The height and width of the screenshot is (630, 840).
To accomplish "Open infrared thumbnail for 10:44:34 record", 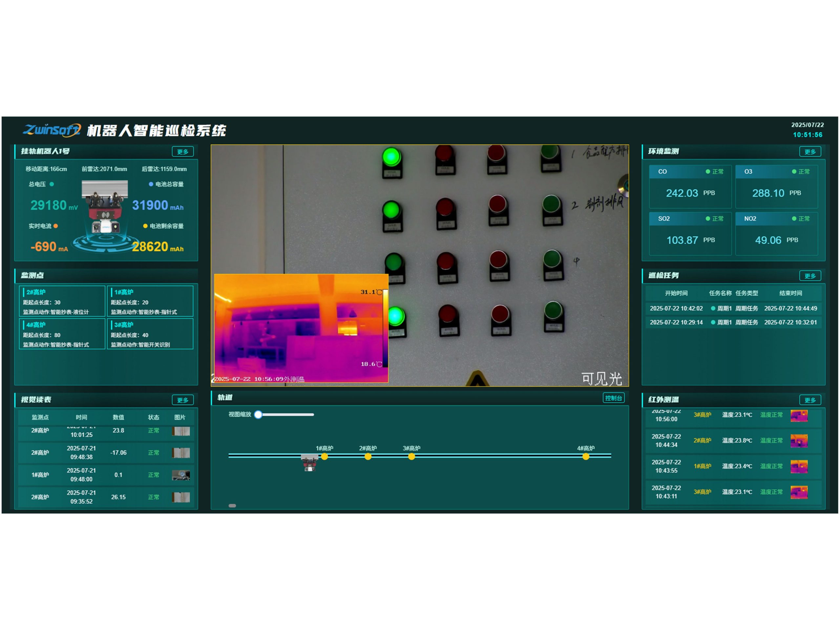I will pyautogui.click(x=799, y=441).
